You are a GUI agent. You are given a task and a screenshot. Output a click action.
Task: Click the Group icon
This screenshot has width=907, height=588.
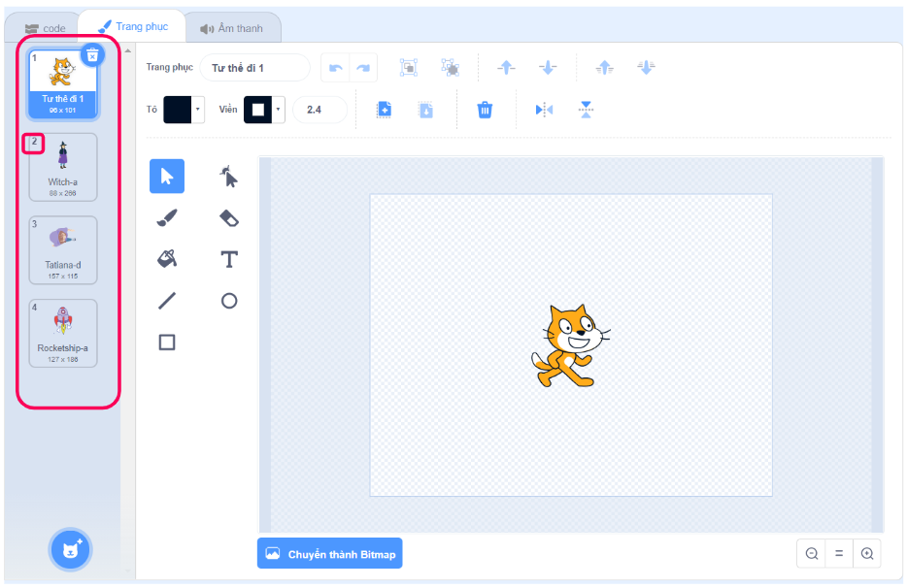409,68
